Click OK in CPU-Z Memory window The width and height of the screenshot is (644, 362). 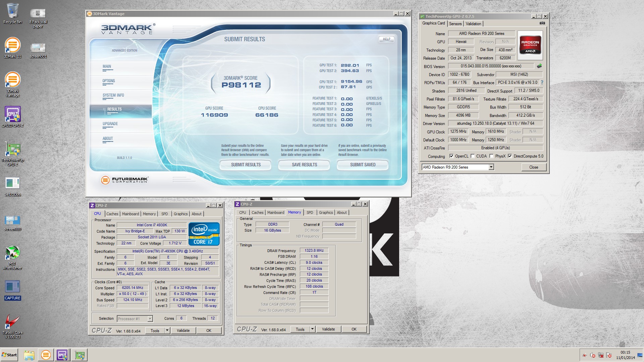click(x=354, y=329)
